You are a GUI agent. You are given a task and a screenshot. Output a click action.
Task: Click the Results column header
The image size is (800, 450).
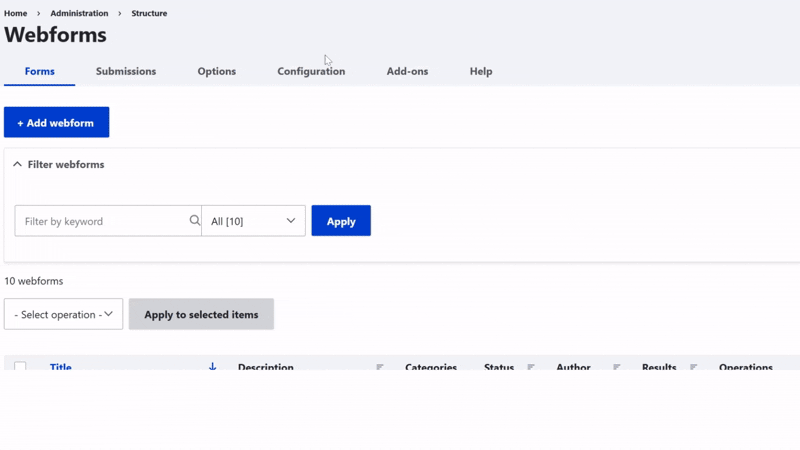pyautogui.click(x=659, y=366)
